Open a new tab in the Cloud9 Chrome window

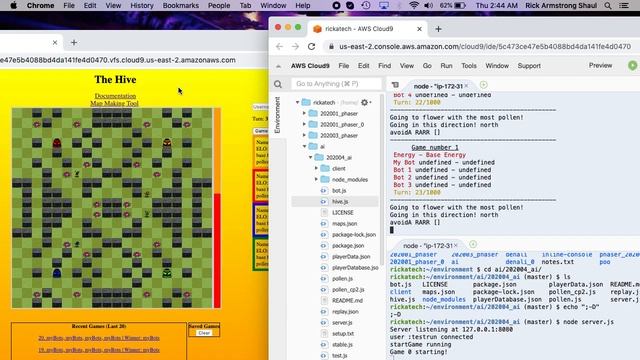438,29
